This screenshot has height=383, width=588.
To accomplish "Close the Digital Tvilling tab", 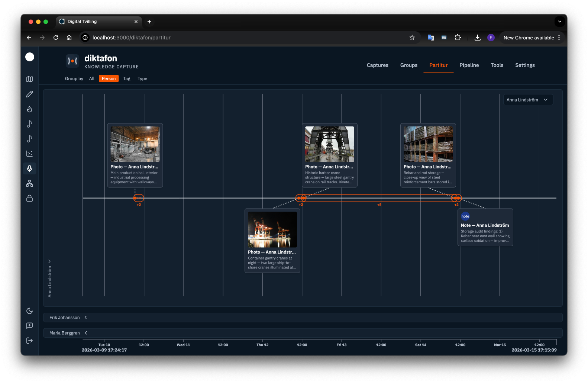I will 136,22.
